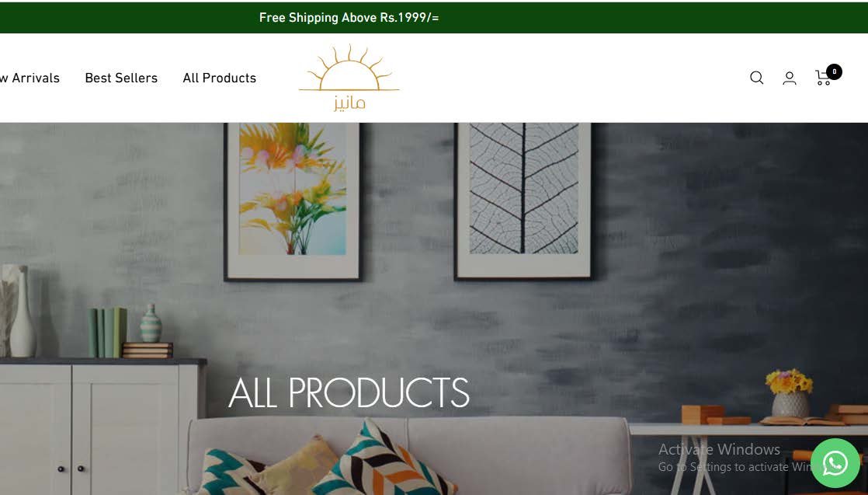This screenshot has width=868, height=495.
Task: Open the shopping cart icon
Action: 823,78
